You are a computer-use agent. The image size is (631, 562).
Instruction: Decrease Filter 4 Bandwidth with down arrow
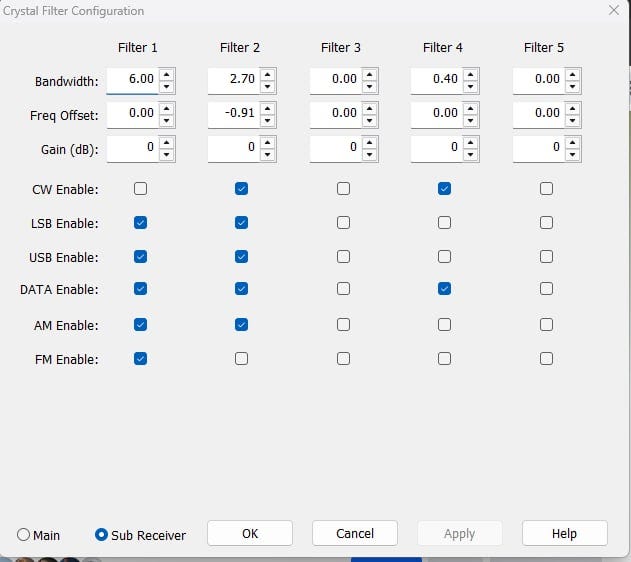(x=470, y=87)
